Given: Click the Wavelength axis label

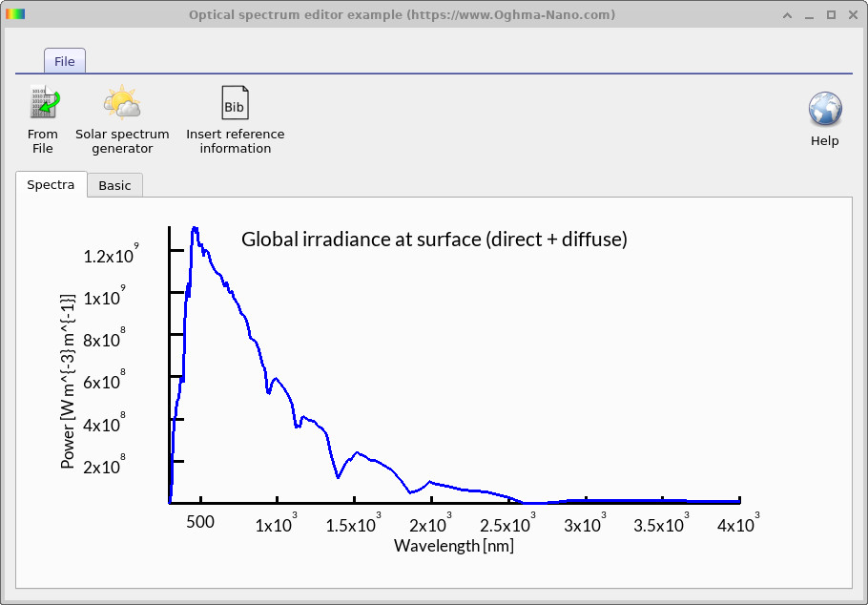Looking at the screenshot, I should point(453,545).
